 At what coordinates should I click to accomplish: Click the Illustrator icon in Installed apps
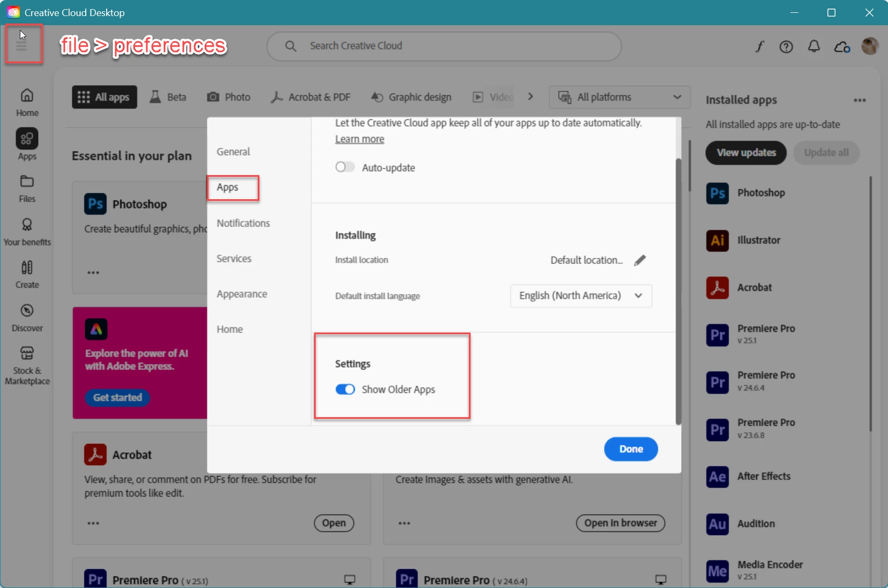click(717, 240)
